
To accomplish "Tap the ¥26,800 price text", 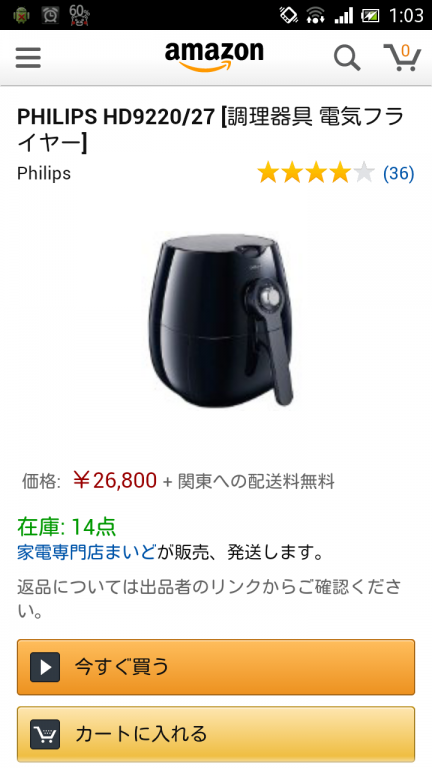I will point(115,480).
